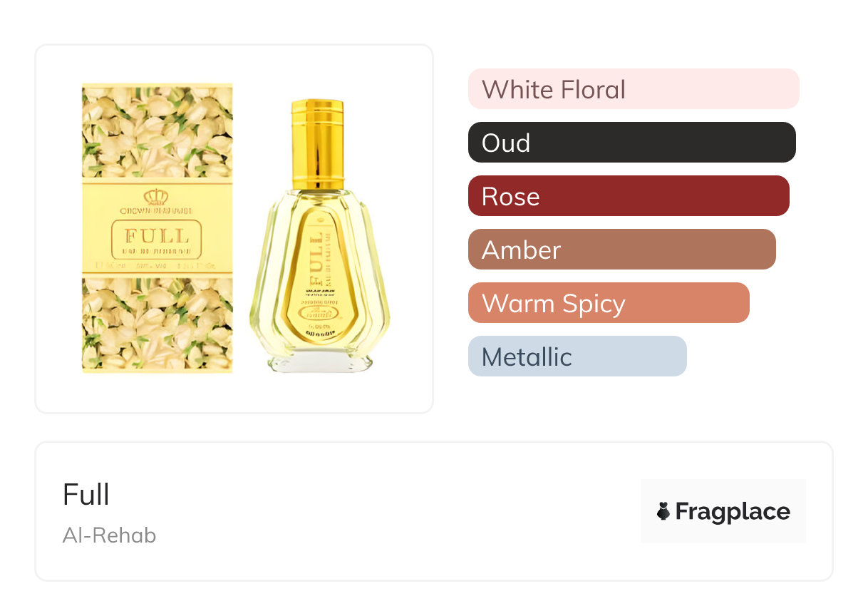Click the FULL label on the box

157,236
